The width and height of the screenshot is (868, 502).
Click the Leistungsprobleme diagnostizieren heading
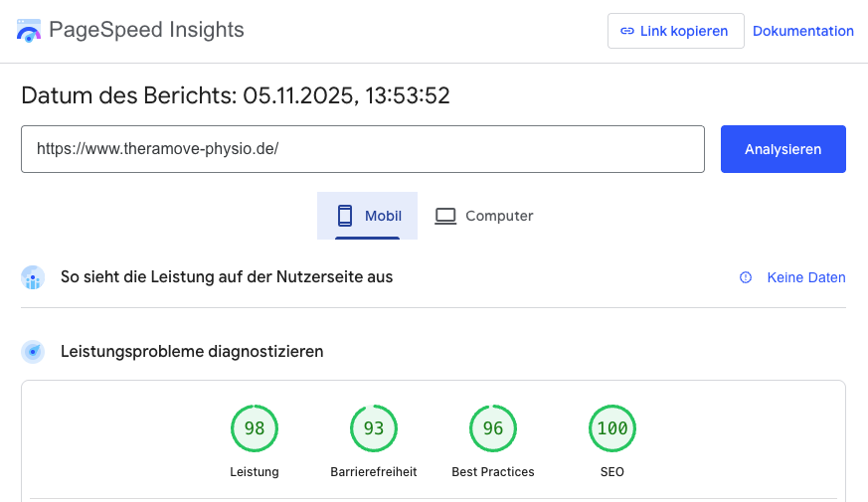tap(192, 352)
